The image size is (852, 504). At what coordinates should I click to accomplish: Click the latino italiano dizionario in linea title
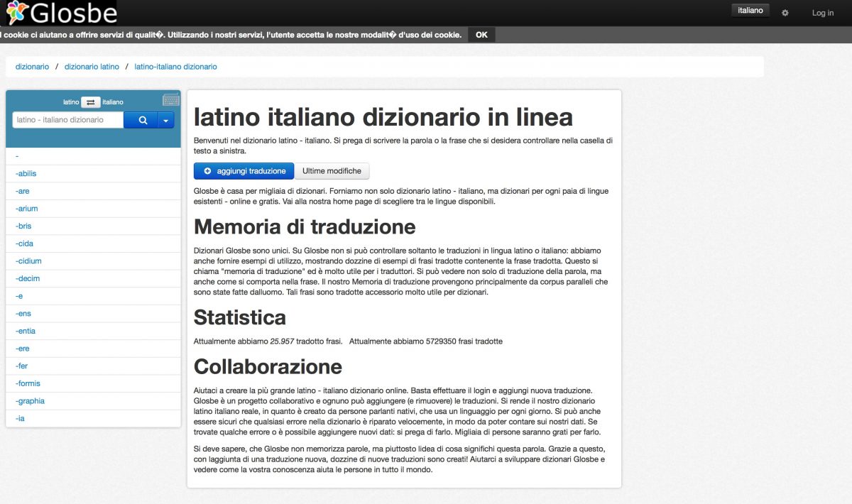[x=383, y=117]
